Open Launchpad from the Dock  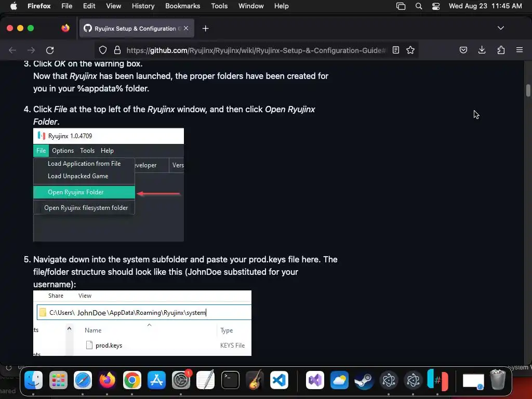[58, 380]
